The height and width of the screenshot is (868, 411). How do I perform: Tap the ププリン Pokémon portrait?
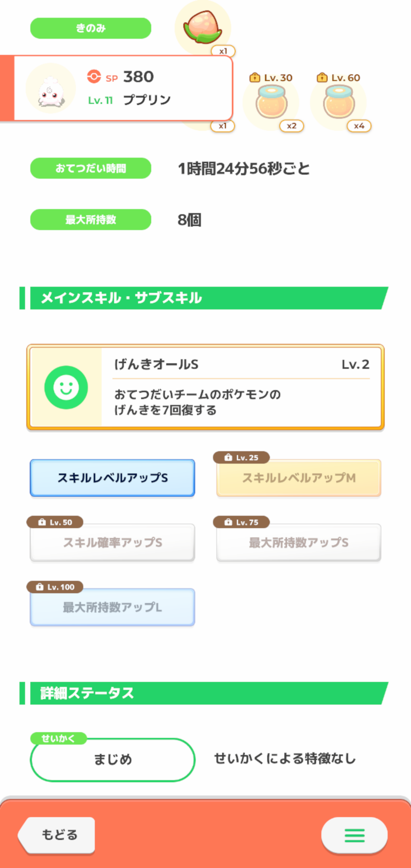[51, 89]
